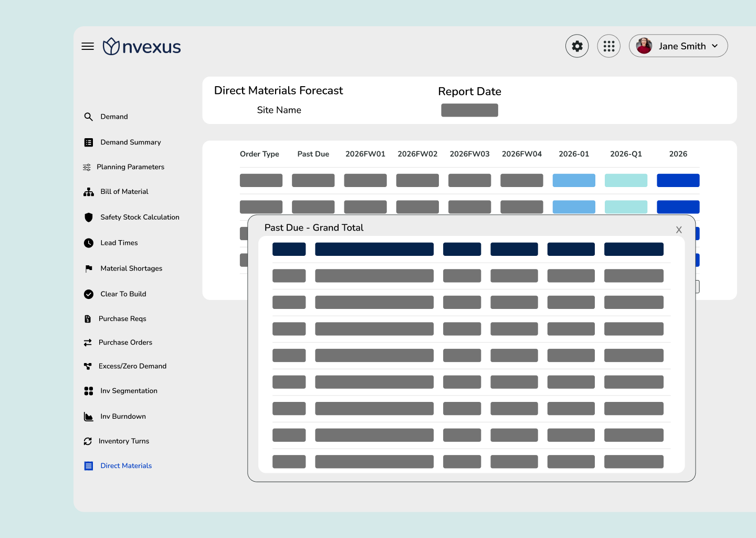The width and height of the screenshot is (756, 538).
Task: Click the Site Name label
Action: (279, 110)
